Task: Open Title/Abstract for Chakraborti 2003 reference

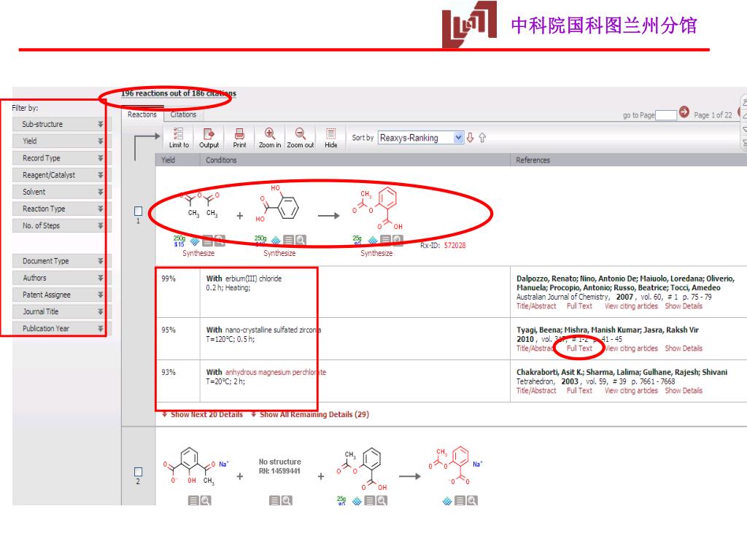Action: click(536, 391)
